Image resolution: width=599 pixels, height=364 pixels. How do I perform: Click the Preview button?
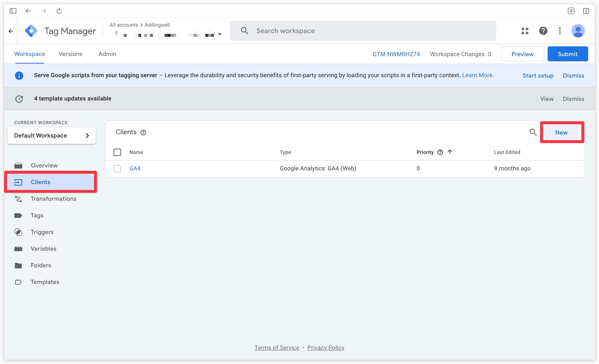tap(522, 54)
